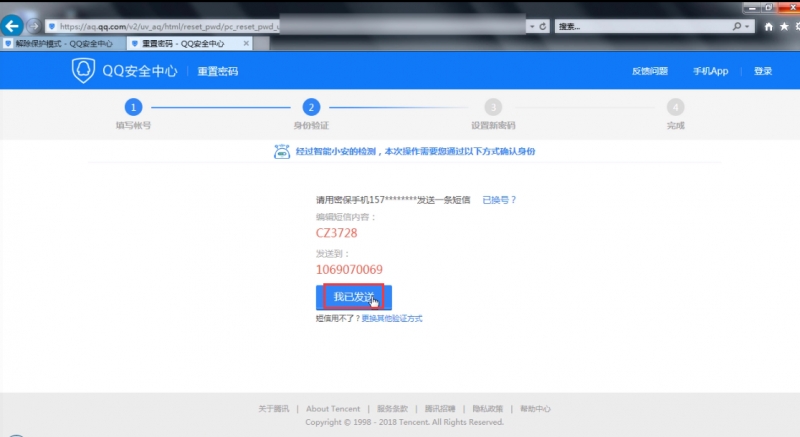
Task: Click the 登录 link in header
Action: pos(763,71)
